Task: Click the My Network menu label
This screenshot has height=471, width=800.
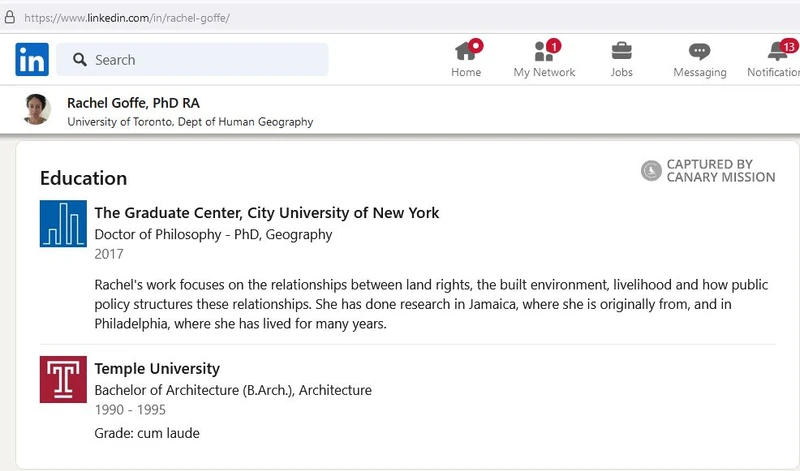Action: [x=544, y=72]
